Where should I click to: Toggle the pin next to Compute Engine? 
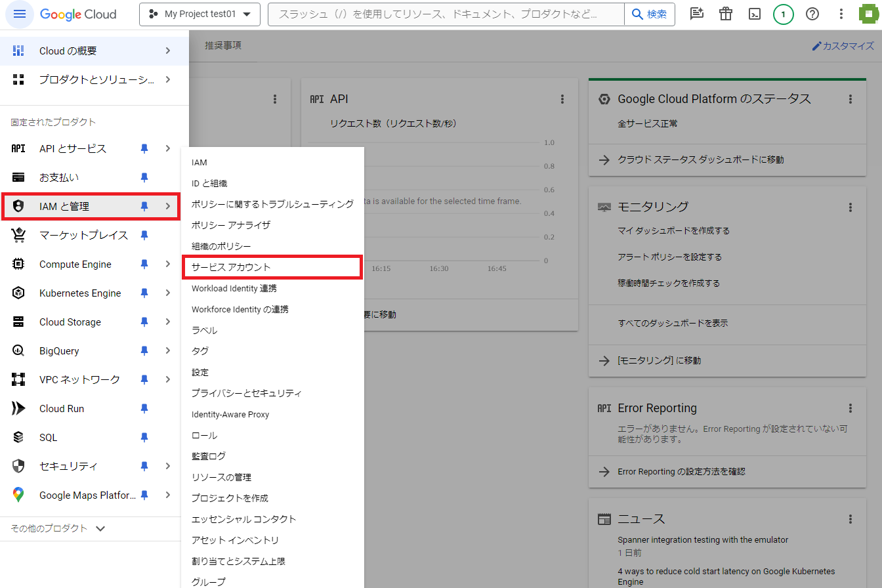[144, 264]
